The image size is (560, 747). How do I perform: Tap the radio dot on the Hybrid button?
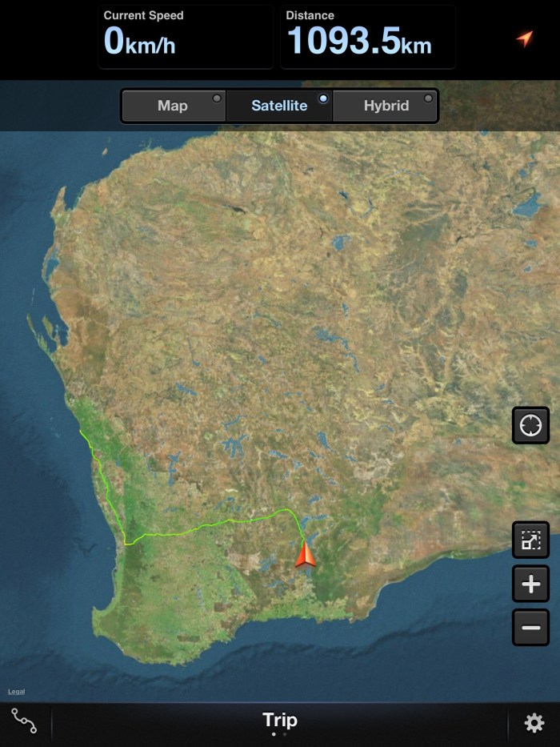click(x=429, y=98)
